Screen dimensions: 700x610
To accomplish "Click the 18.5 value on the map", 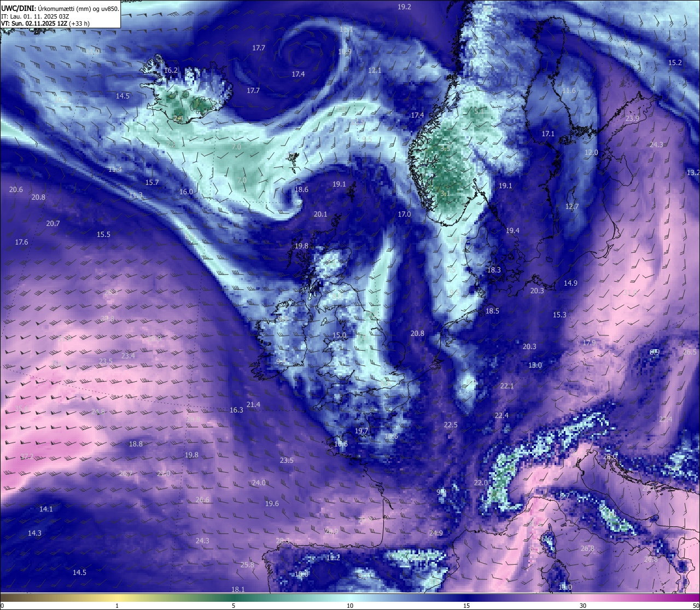I will point(492,311).
